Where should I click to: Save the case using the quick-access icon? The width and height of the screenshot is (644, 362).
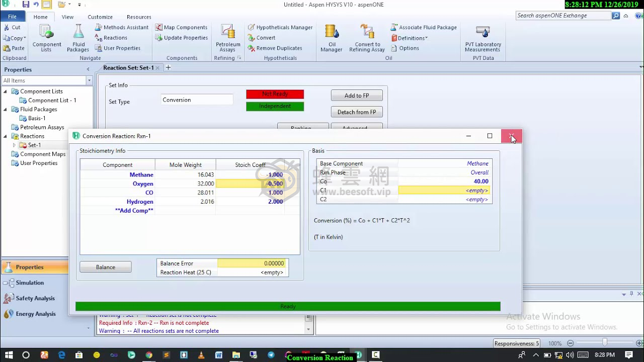tap(26, 5)
